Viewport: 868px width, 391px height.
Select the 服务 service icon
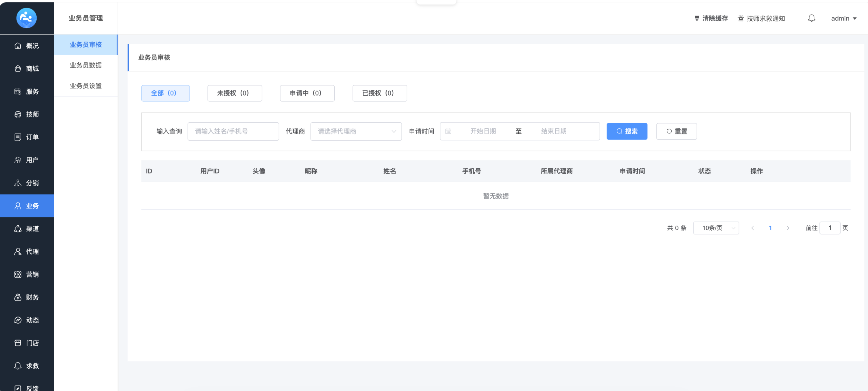pyautogui.click(x=18, y=91)
